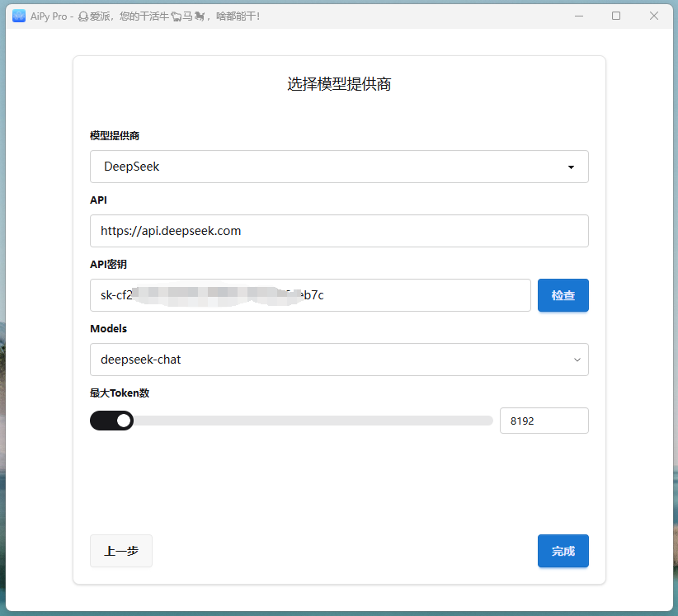Click the 选择模型提供商 heading text
Image resolution: width=678 pixels, height=616 pixels.
(339, 84)
